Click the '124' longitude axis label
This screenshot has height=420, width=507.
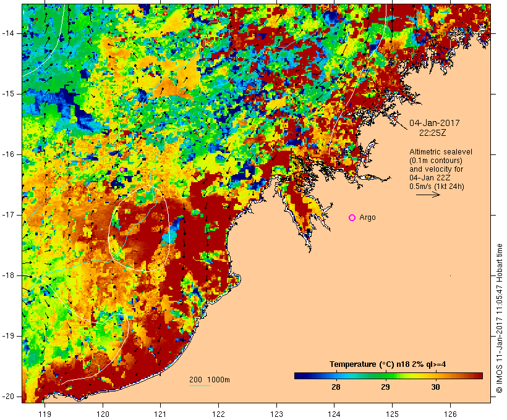[x=334, y=414]
